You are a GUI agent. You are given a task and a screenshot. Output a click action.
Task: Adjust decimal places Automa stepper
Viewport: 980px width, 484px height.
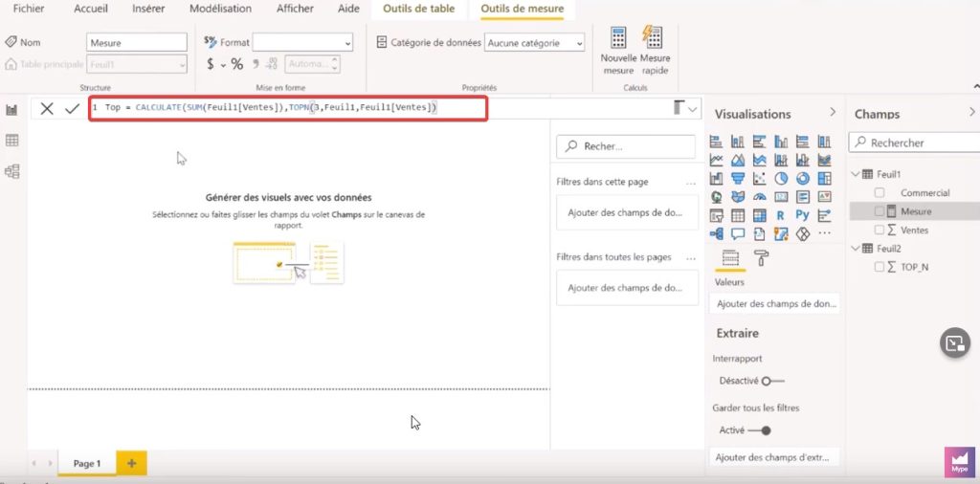click(335, 64)
